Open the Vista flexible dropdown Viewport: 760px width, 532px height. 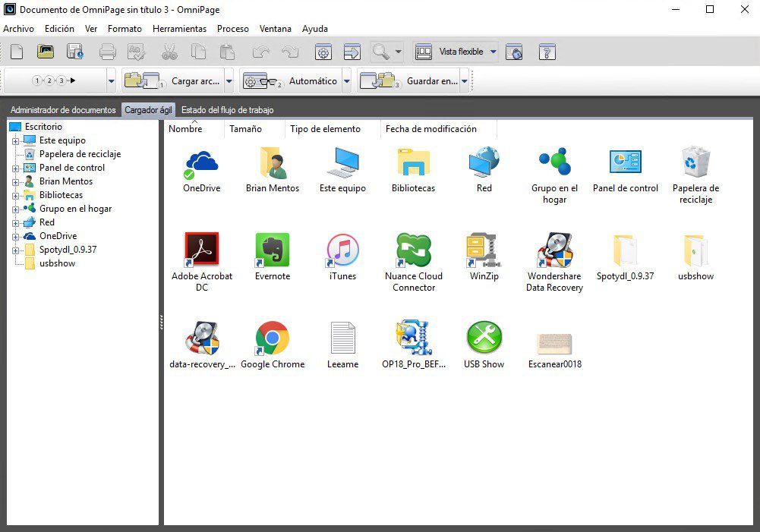(x=492, y=52)
